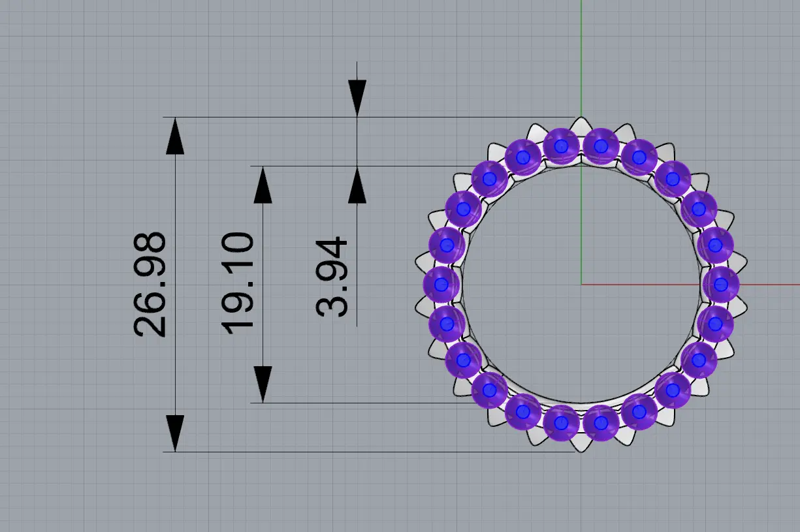
Task: Select the 26.98 dimension text
Action: [150, 284]
